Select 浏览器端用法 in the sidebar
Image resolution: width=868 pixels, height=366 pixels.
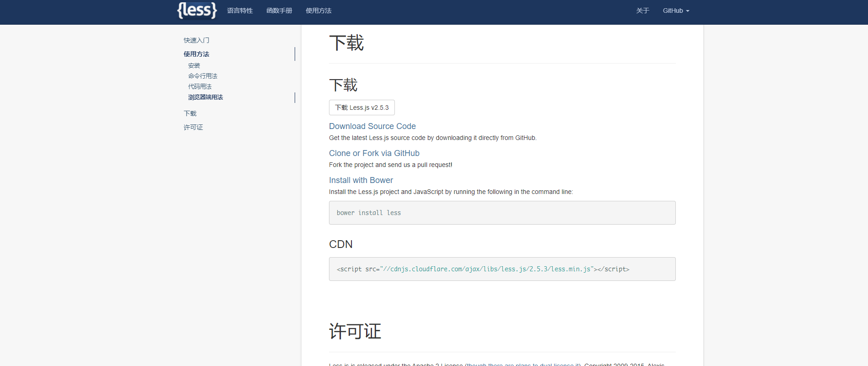pyautogui.click(x=205, y=97)
